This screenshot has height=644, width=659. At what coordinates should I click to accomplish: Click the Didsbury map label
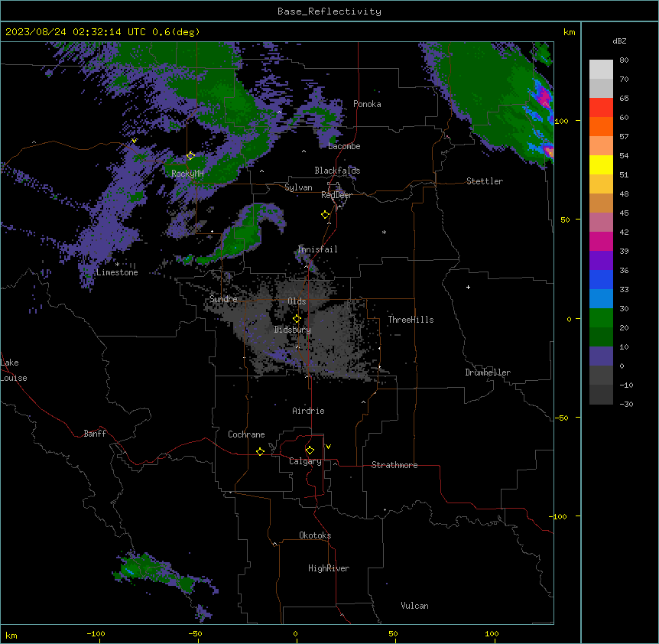tap(293, 330)
